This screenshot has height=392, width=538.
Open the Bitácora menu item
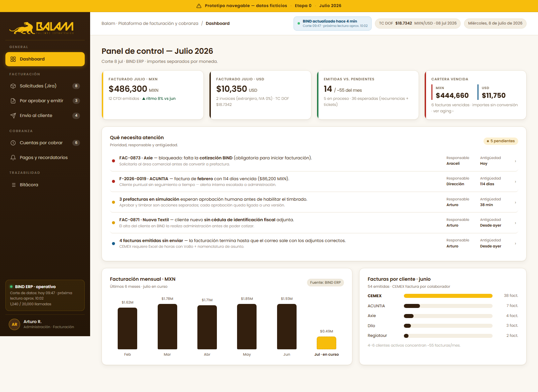[45, 185]
